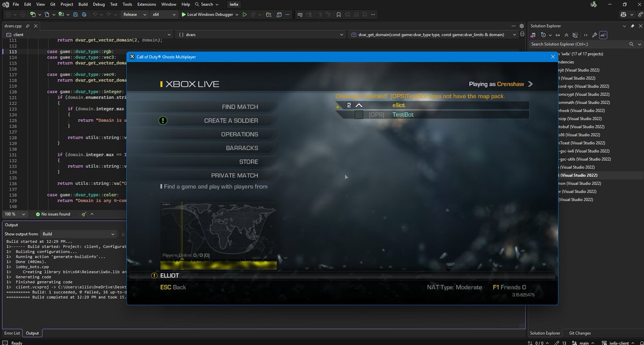
Task: Open editor settings gear above the code
Action: click(521, 25)
